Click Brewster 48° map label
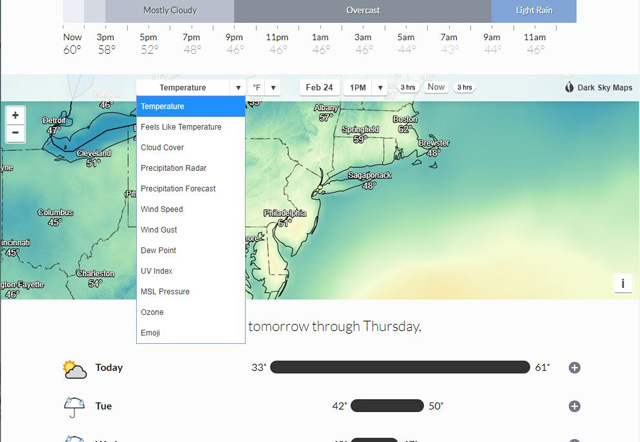The width and height of the screenshot is (640, 442). click(x=433, y=148)
